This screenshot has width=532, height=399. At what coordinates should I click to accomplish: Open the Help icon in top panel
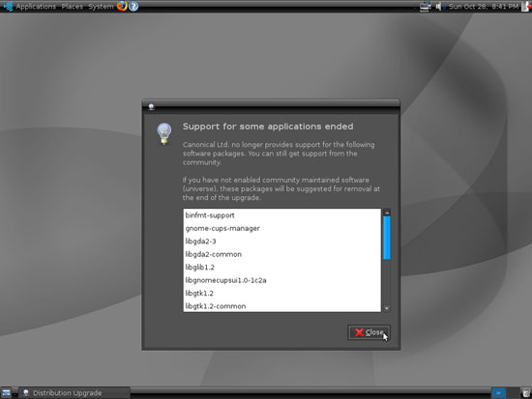coord(133,6)
